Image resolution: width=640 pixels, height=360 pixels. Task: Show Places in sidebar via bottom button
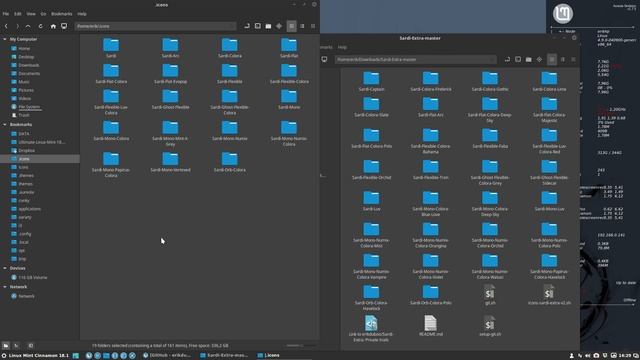[x=6, y=346]
